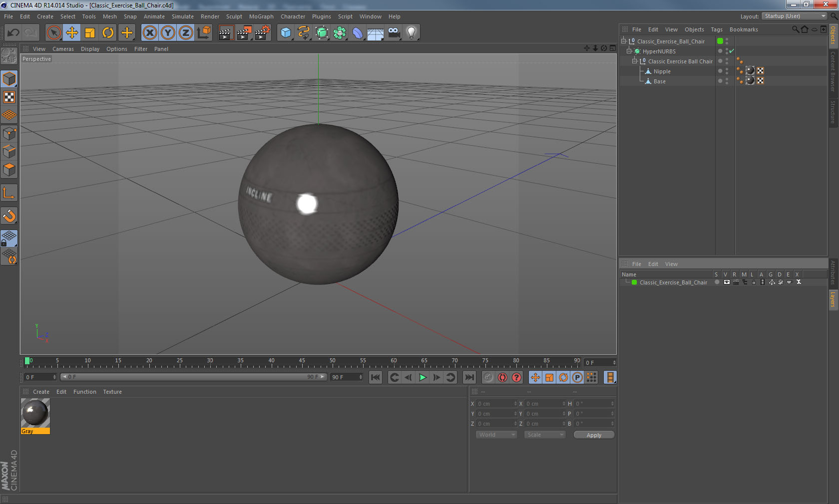Toggle X axis lock
The image size is (839, 504).
149,33
